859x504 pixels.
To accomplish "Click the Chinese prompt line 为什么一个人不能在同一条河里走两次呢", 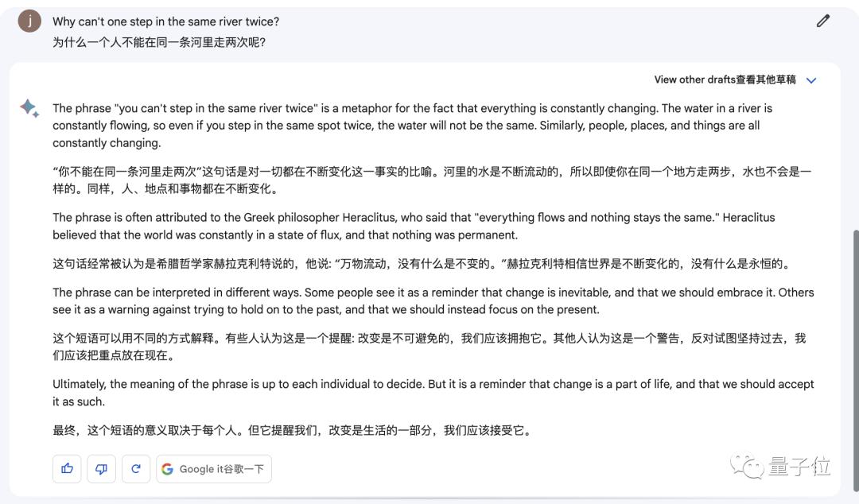I will [159, 42].
